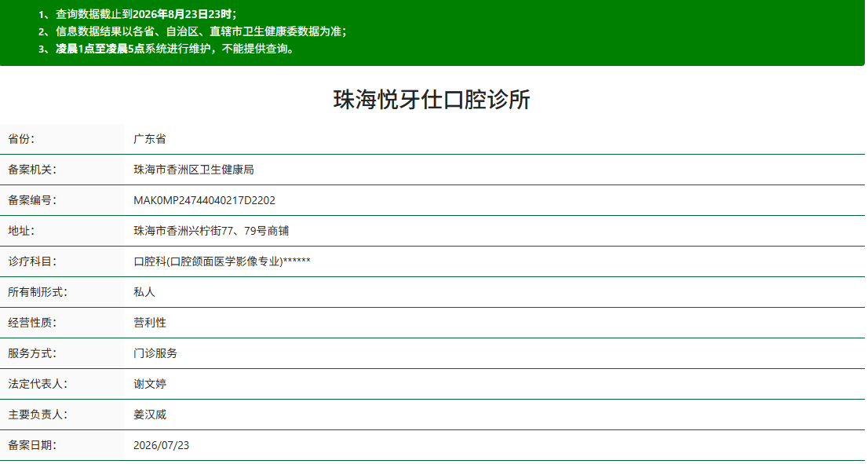Select ownership value 私人
The width and height of the screenshot is (868, 464).
click(144, 292)
